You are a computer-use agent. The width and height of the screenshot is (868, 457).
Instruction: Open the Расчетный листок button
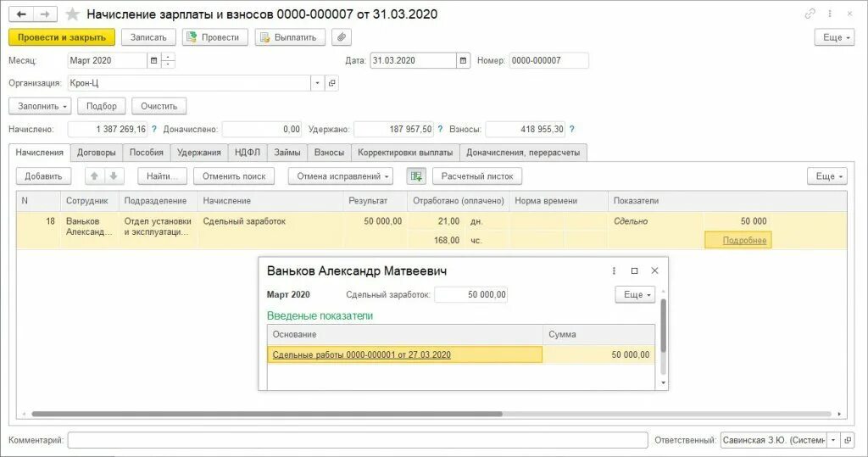click(x=477, y=176)
